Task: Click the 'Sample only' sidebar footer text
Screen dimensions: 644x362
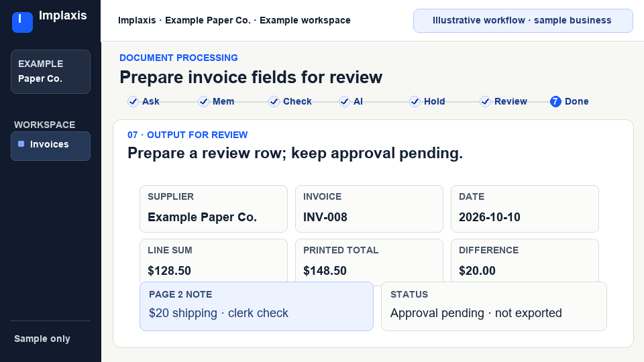Action: 42,339
